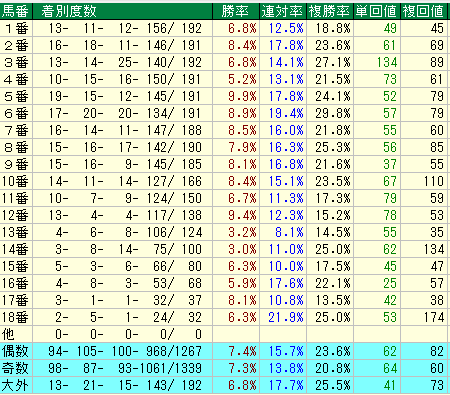Click the 単回値 column header

(x=376, y=11)
